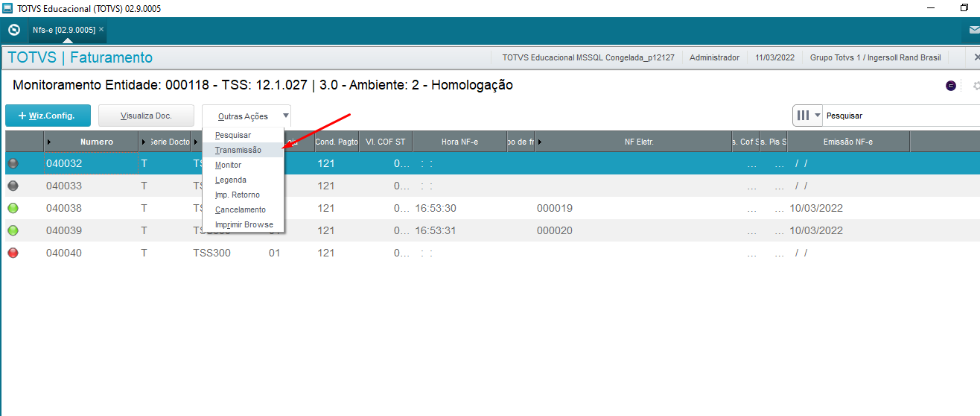Click the arrow on the Numero column header

click(50, 142)
